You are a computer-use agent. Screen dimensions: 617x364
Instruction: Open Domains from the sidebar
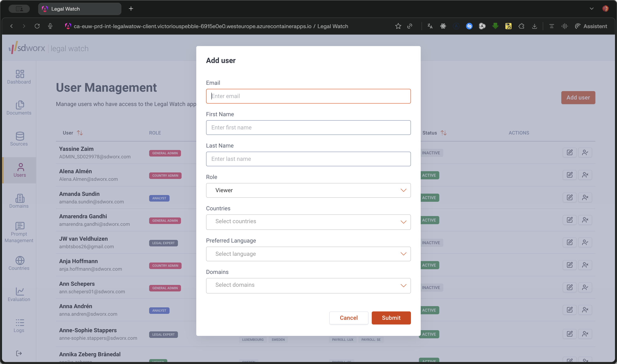(19, 201)
